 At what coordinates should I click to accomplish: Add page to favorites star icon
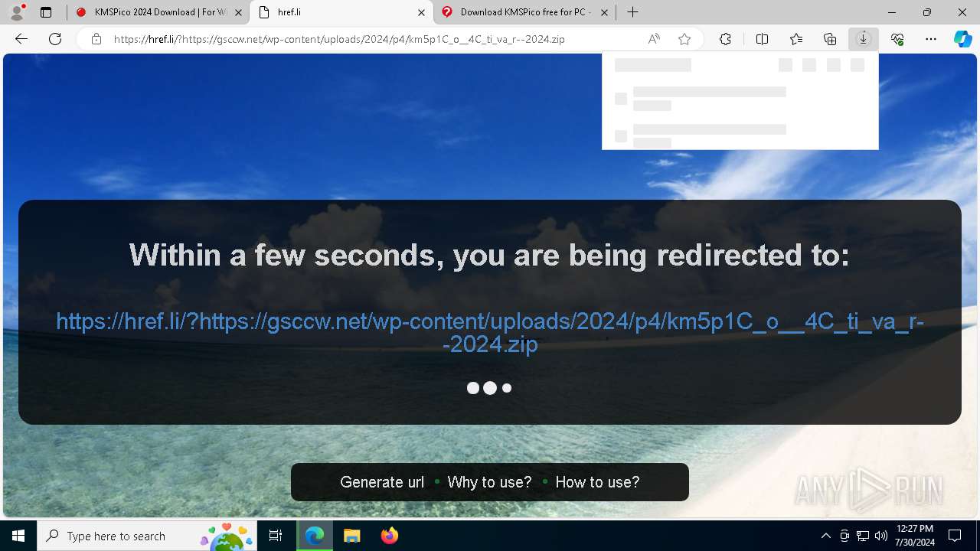click(x=684, y=39)
